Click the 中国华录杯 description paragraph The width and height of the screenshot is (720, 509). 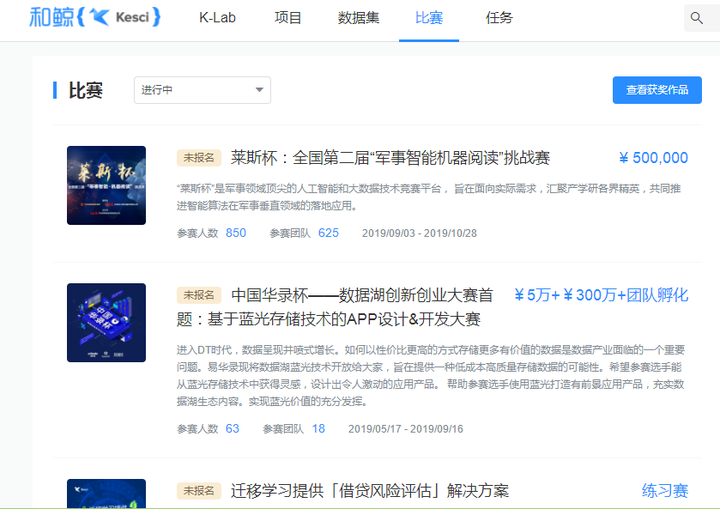click(x=431, y=376)
